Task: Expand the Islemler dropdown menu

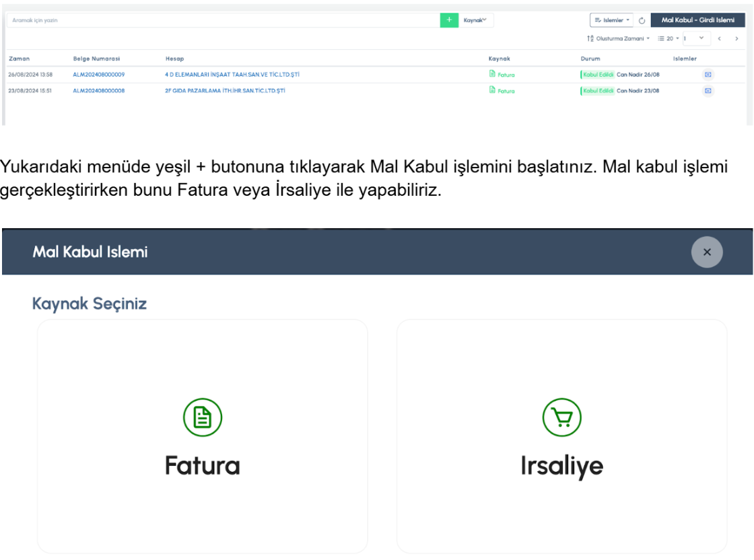Action: 612,20
